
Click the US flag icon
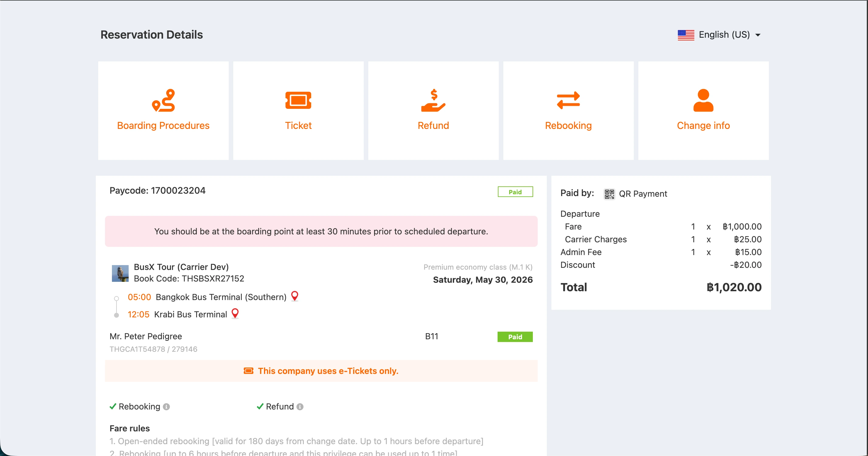tap(686, 35)
